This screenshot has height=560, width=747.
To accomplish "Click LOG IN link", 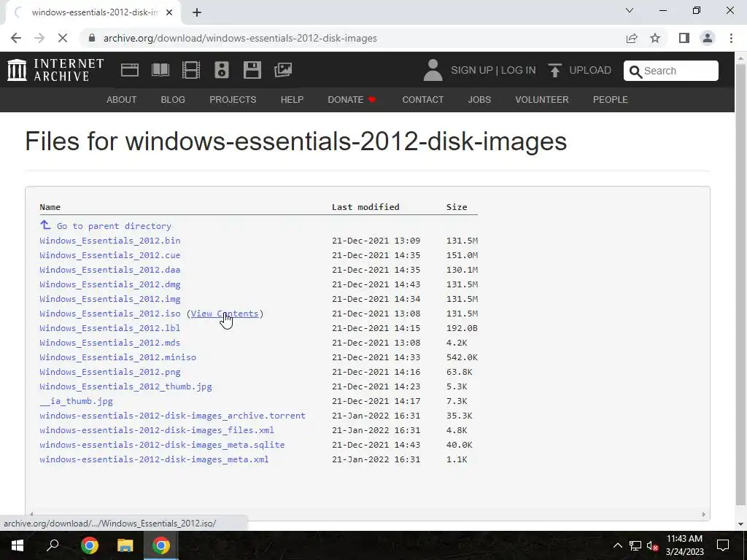I will point(519,70).
